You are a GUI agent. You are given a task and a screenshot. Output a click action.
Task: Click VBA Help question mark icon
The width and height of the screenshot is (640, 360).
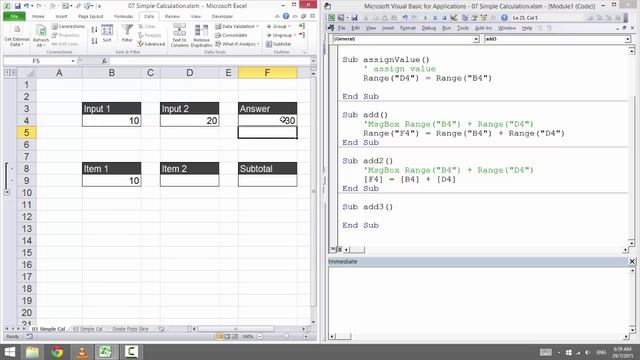point(504,18)
